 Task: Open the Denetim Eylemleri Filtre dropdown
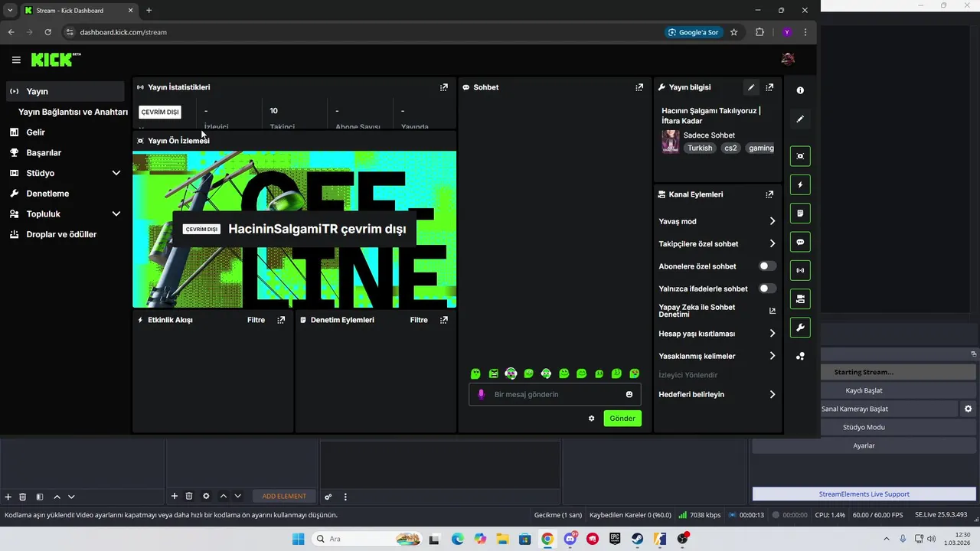pyautogui.click(x=419, y=320)
